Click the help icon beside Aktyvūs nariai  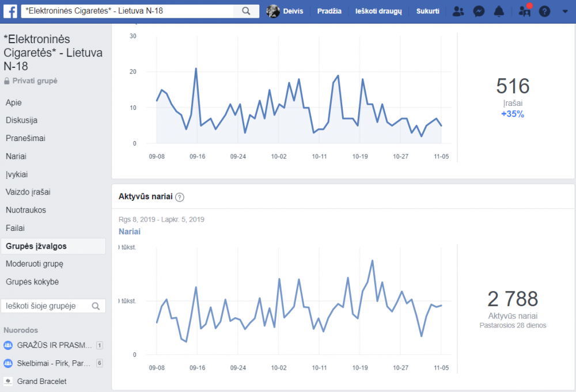point(179,197)
